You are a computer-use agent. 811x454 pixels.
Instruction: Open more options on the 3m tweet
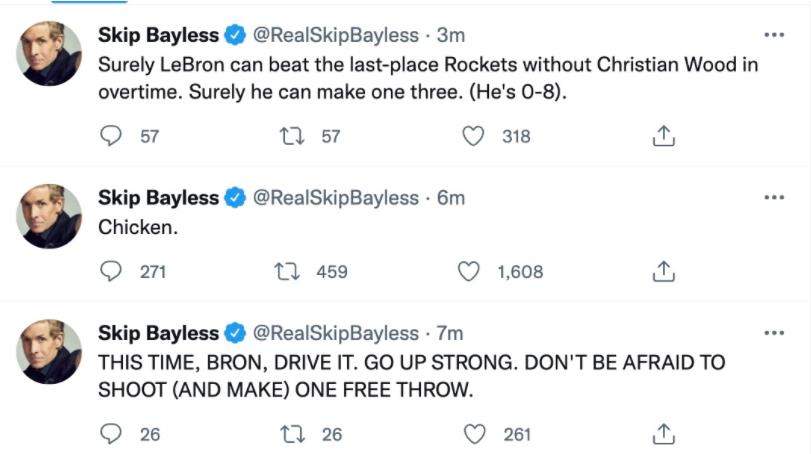773,35
